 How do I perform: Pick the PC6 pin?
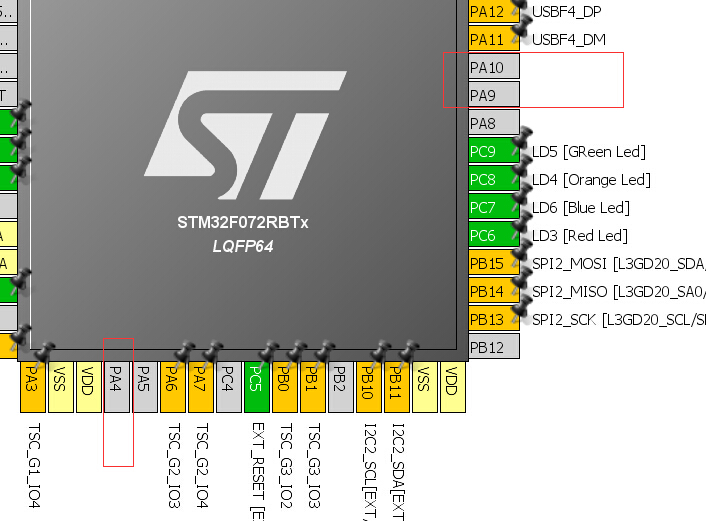(494, 234)
